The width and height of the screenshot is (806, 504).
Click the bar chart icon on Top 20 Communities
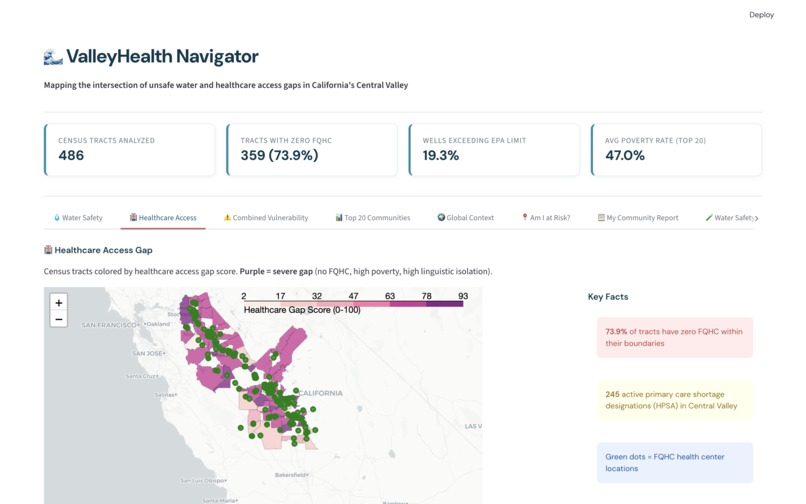click(339, 218)
